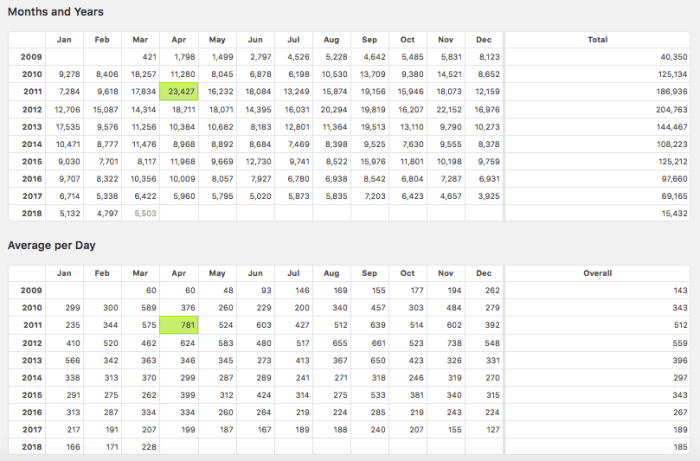The height and width of the screenshot is (461, 700).
Task: Select the 2012 total value 204,763
Action: (x=671, y=109)
